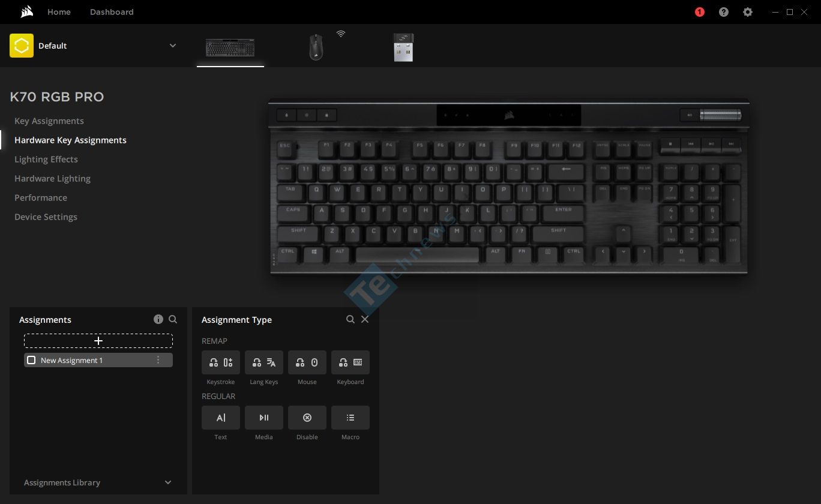821x504 pixels.
Task: Choose Keyboard remap type
Action: tap(350, 362)
